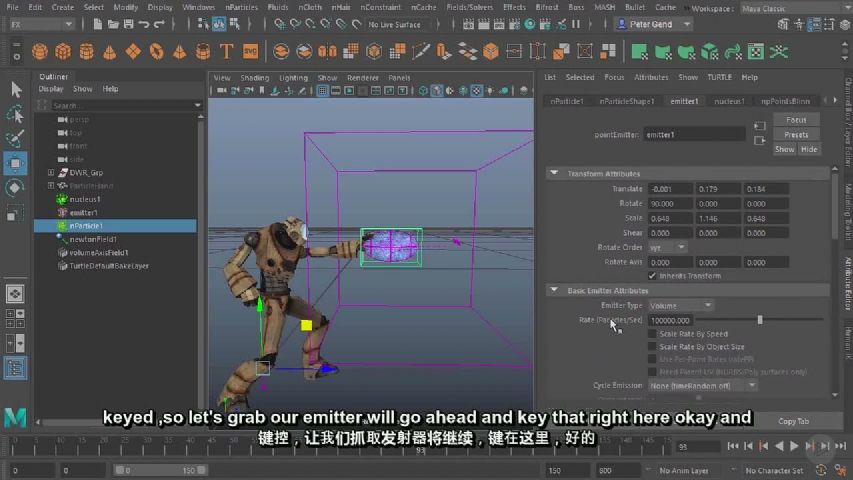The image size is (853, 480).
Task: Click the viewport camera select icon
Action: (x=221, y=91)
